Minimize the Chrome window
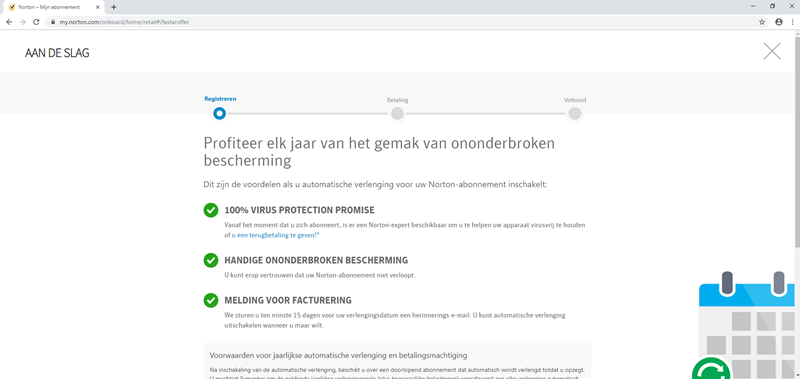The height and width of the screenshot is (379, 800). pos(753,7)
